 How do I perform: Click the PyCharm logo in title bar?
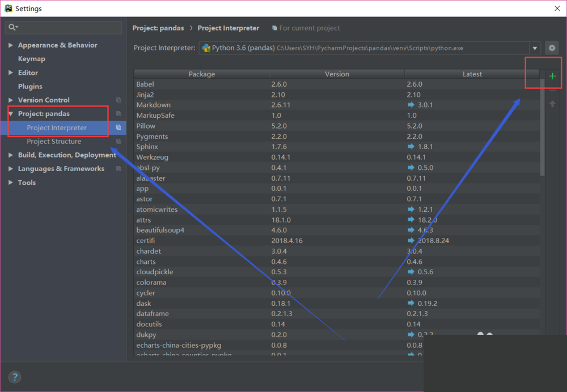coord(9,8)
